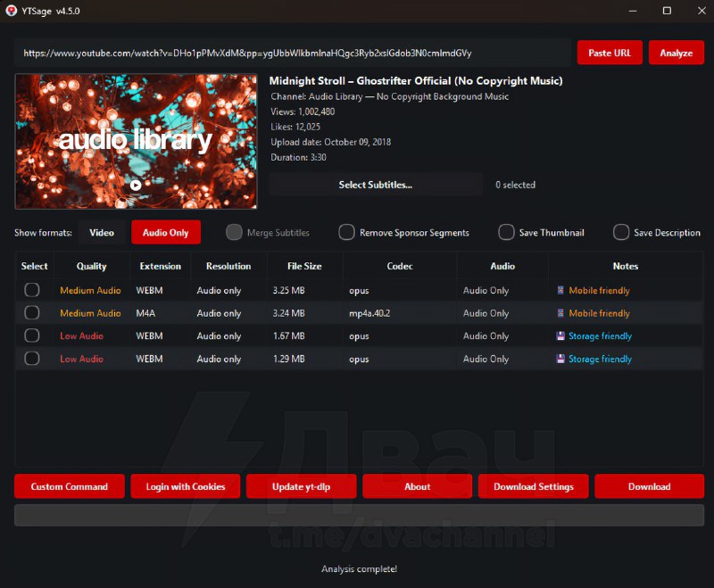Click the audio library video thumbnail
Image resolution: width=714 pixels, height=588 pixels.
[x=136, y=142]
